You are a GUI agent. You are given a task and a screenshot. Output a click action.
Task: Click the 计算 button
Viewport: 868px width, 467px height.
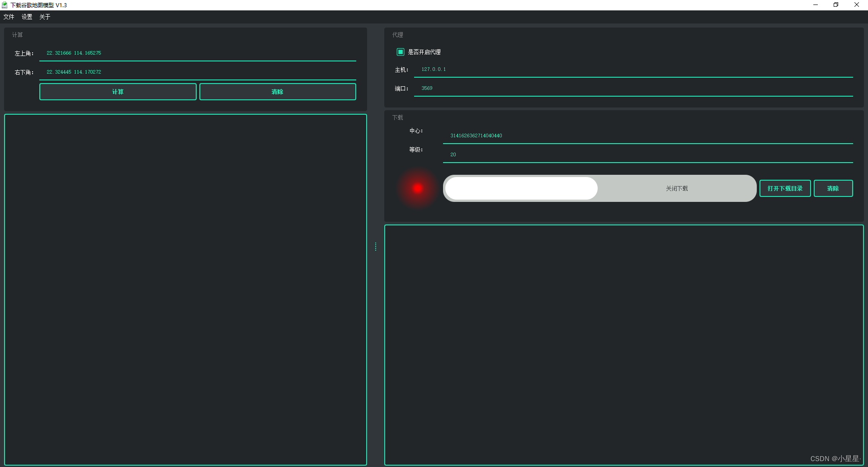[x=118, y=92]
